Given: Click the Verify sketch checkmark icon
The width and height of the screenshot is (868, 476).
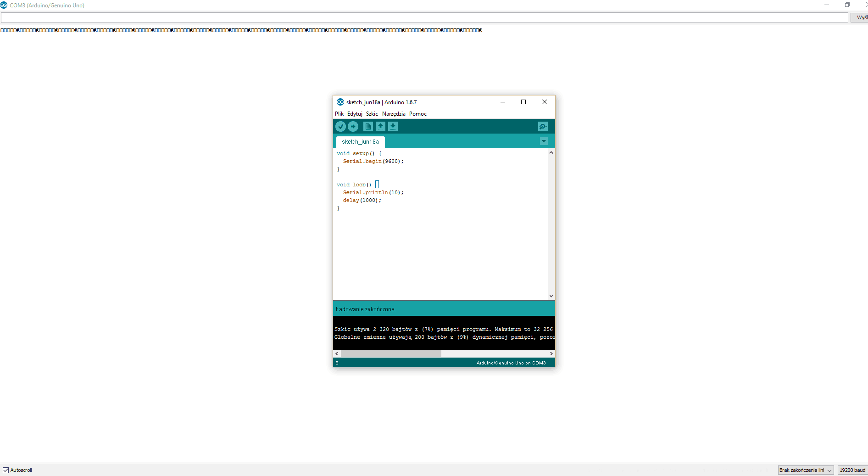Looking at the screenshot, I should click(x=340, y=126).
